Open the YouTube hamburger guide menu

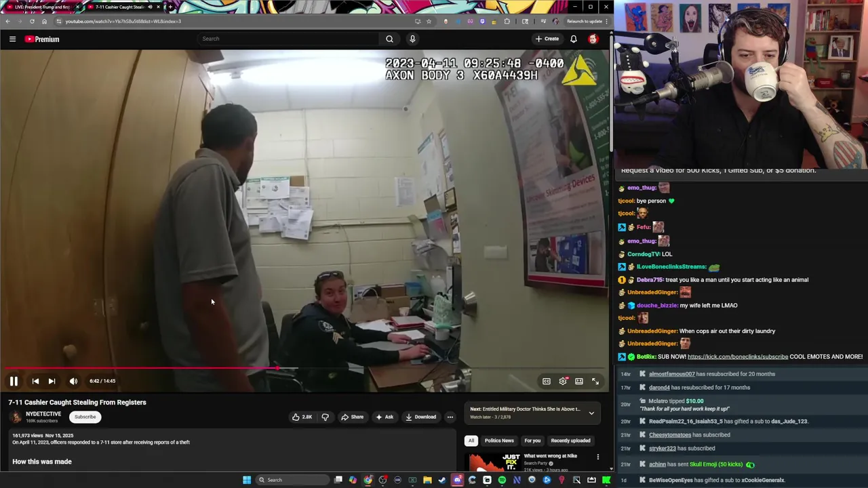tap(12, 39)
